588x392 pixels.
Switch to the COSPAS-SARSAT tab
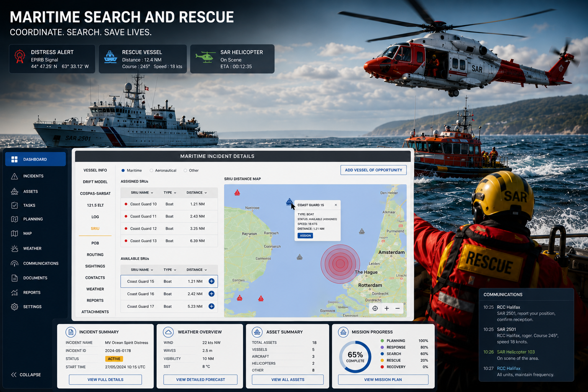(95, 194)
